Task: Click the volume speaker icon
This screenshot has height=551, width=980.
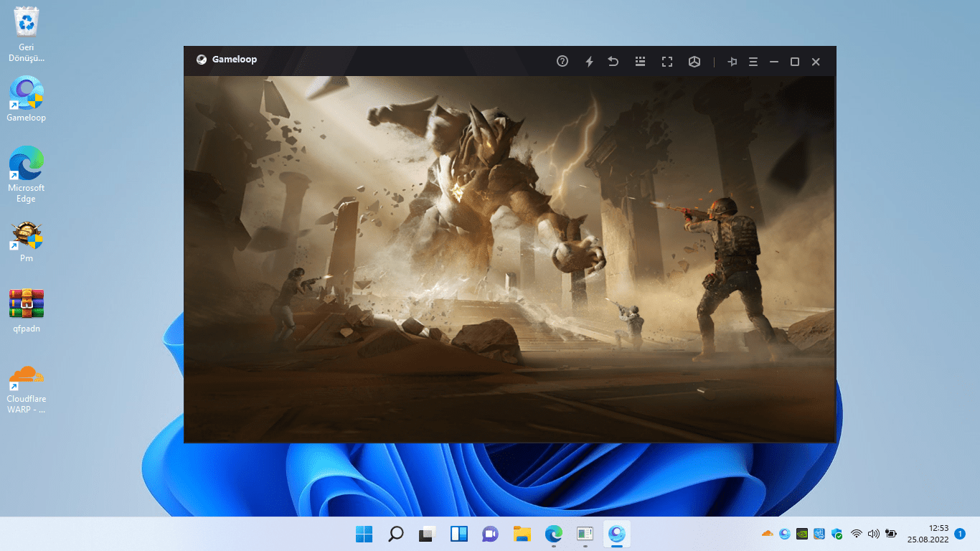Action: (x=873, y=534)
